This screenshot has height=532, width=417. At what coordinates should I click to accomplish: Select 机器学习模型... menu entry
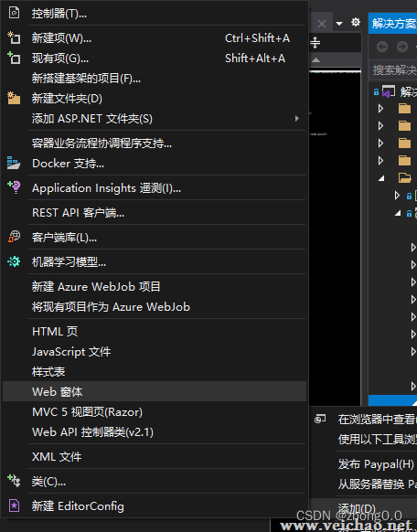click(x=155, y=262)
